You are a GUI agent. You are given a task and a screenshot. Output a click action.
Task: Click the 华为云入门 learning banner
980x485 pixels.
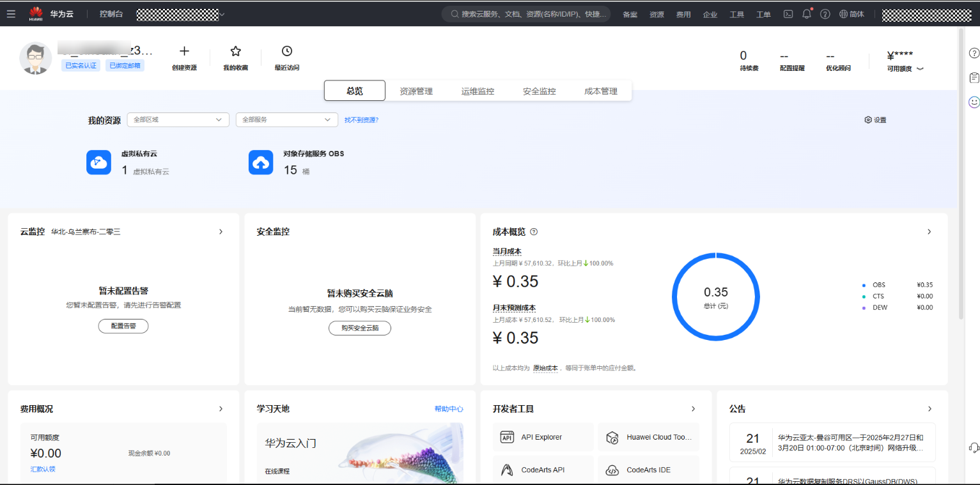pos(360,454)
